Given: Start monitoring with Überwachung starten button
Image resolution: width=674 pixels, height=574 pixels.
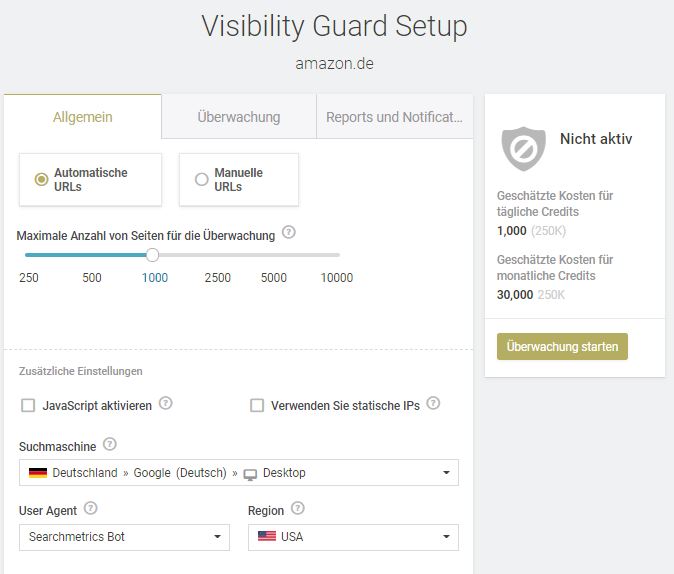Looking at the screenshot, I should [562, 347].
